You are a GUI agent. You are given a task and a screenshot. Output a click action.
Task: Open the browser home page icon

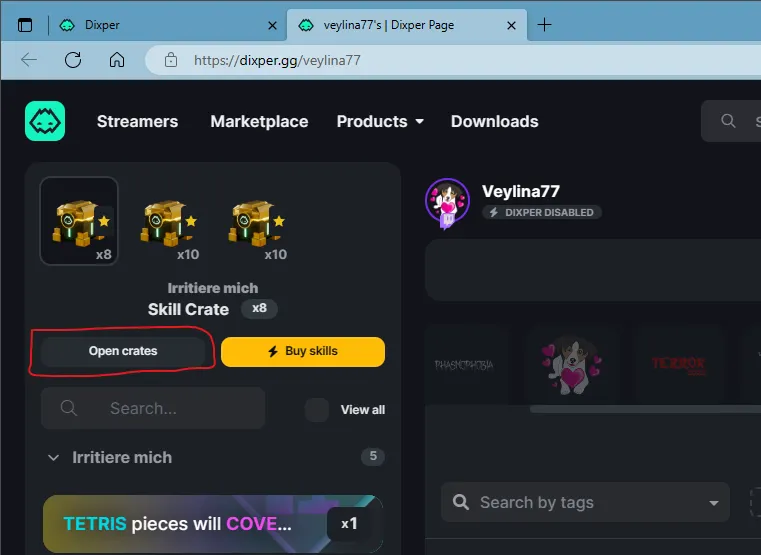click(x=116, y=60)
